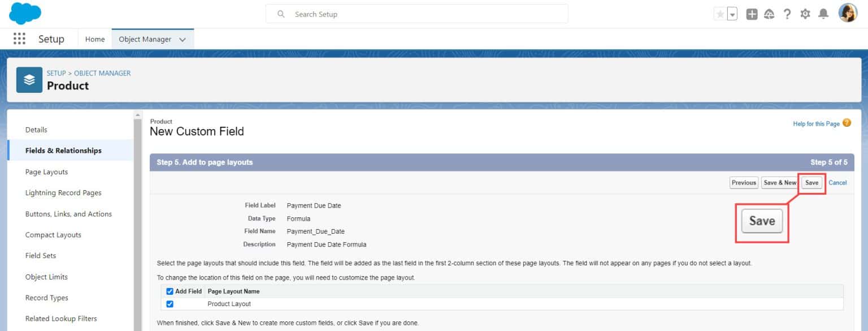Click the Page Layout Name column header
The width and height of the screenshot is (868, 331).
pyautogui.click(x=233, y=291)
